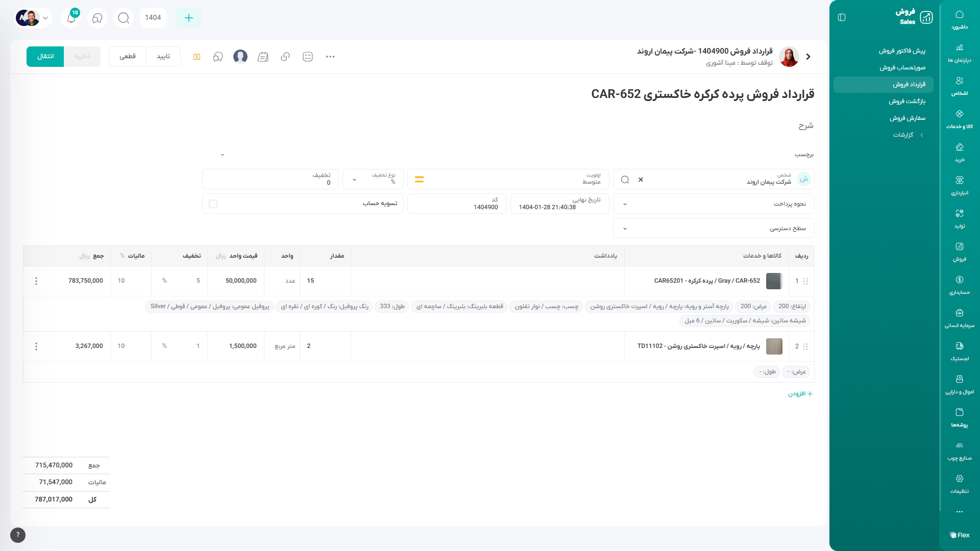Open the Warehouse module in the sidebar
The width and height of the screenshot is (980, 551).
point(959,185)
